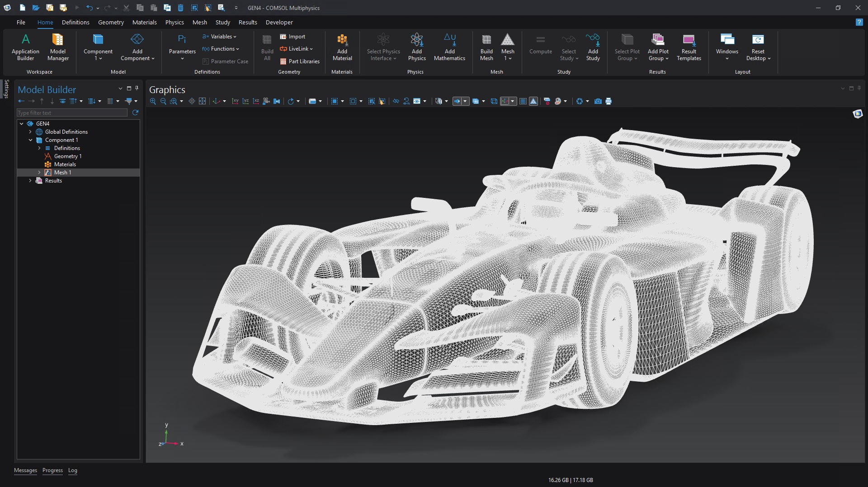Open the Progress panel
The image size is (868, 487).
[52, 470]
